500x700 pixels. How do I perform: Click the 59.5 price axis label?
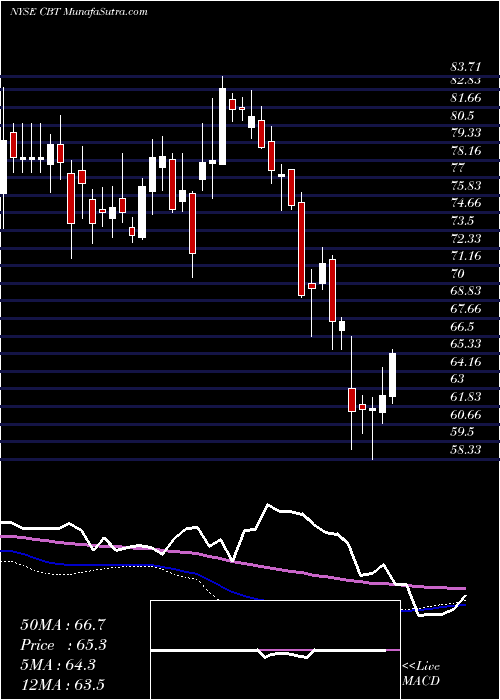coord(462,432)
